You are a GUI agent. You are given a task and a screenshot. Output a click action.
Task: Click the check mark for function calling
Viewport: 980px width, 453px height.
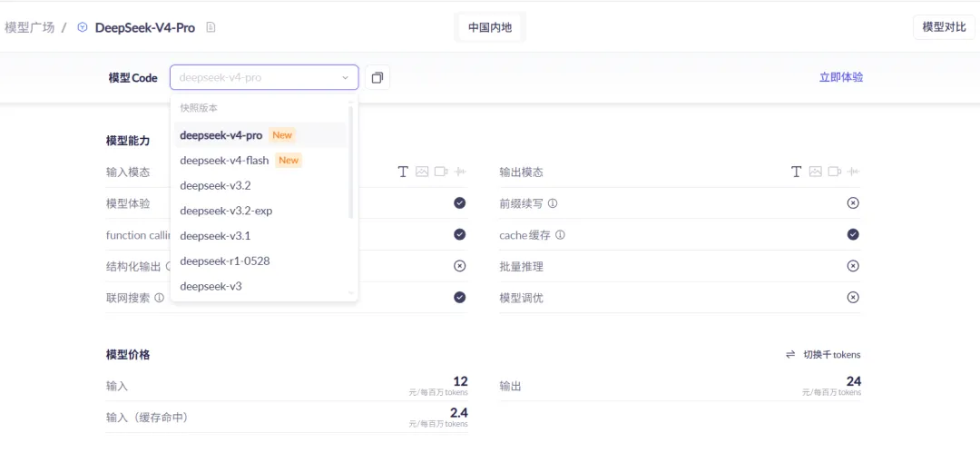pos(460,234)
